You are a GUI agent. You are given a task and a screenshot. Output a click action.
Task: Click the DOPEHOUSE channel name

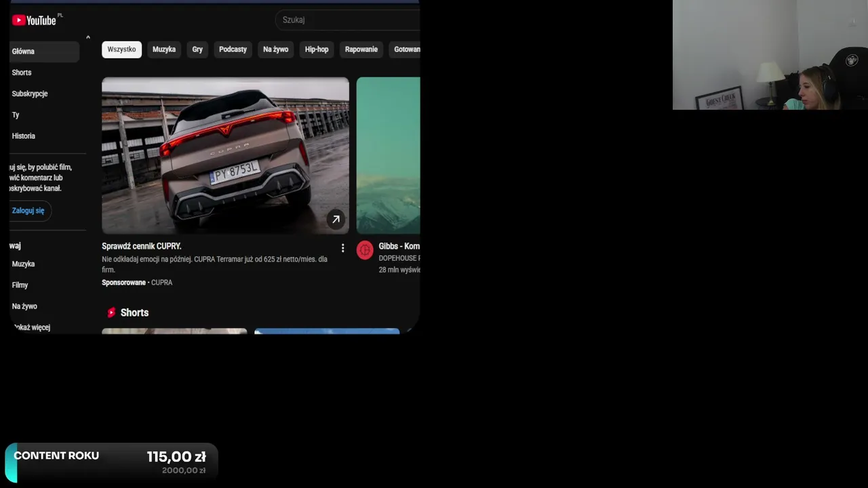point(399,258)
